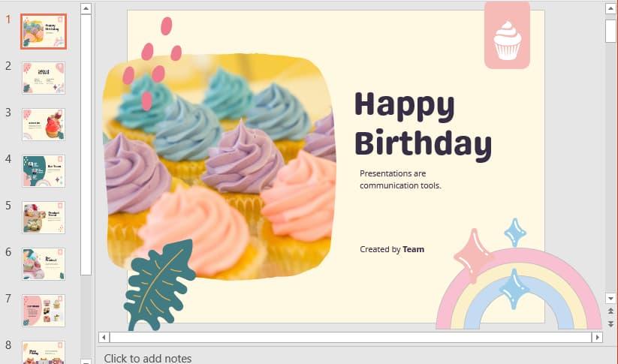Select slide 6 thumbnail

[44, 264]
